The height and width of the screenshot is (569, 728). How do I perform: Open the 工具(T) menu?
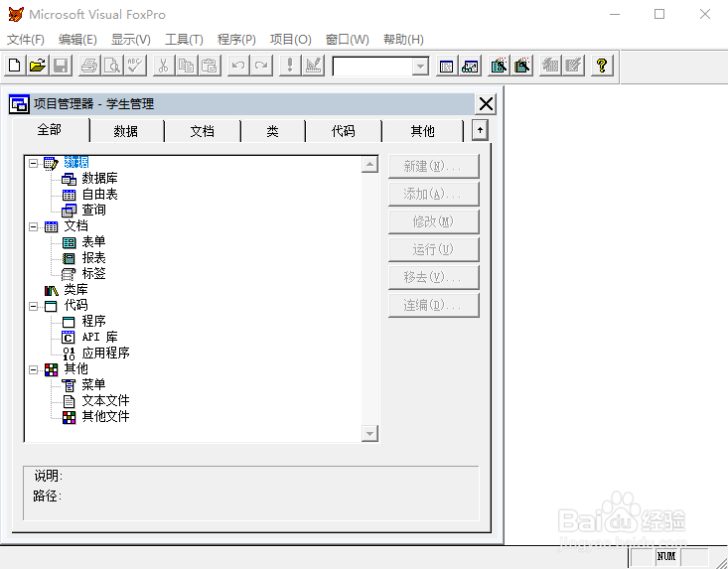tap(184, 40)
